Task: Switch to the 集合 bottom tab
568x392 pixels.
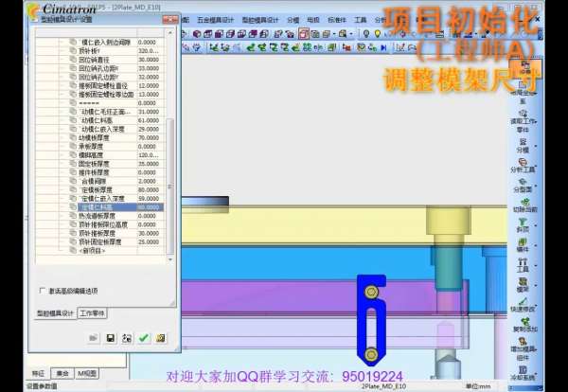Action: point(62,373)
